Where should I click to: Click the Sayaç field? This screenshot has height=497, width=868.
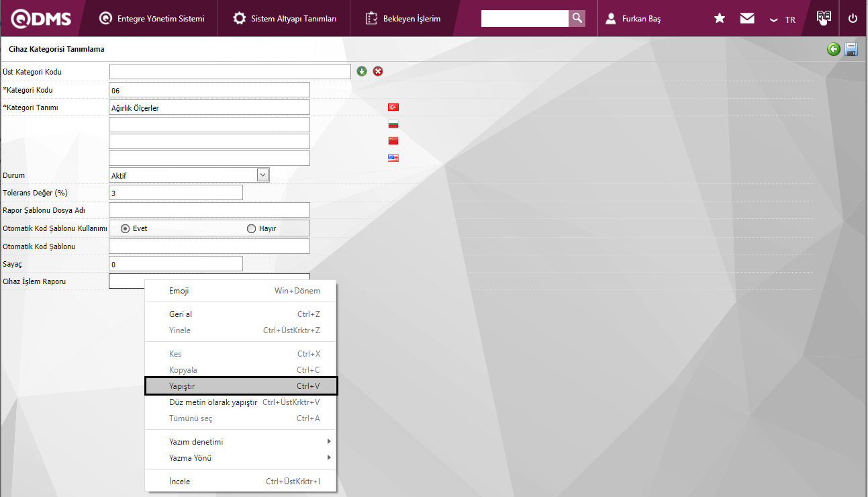click(176, 264)
